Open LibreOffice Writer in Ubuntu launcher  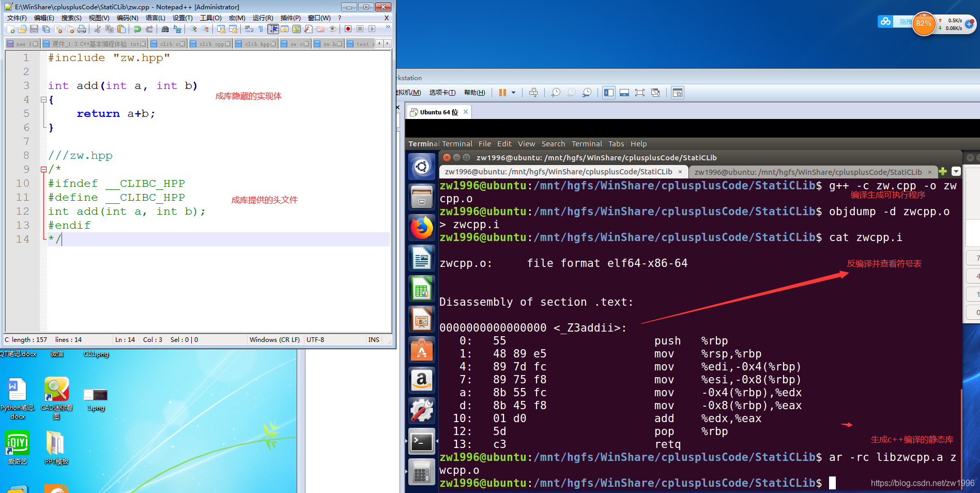click(x=422, y=258)
